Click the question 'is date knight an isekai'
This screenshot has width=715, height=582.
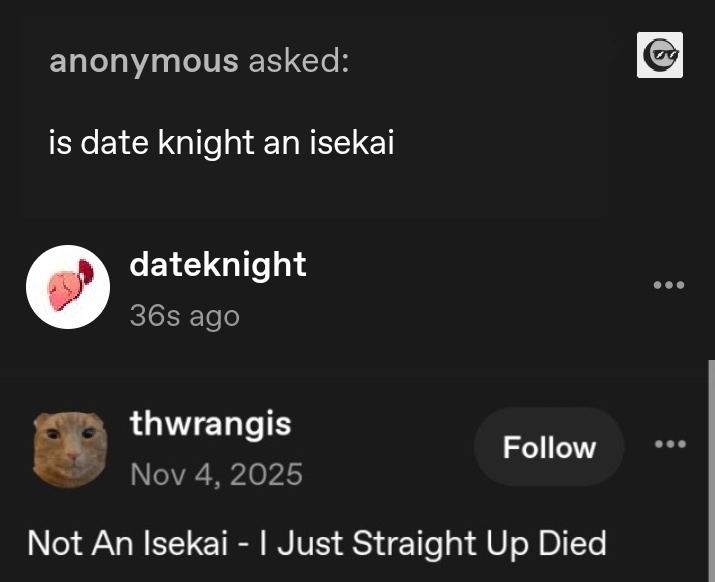coord(221,143)
